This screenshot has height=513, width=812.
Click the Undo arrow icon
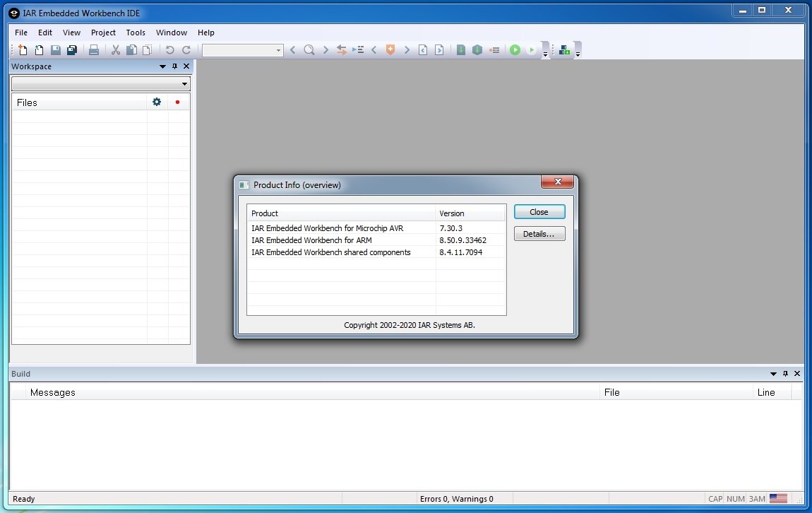[169, 50]
